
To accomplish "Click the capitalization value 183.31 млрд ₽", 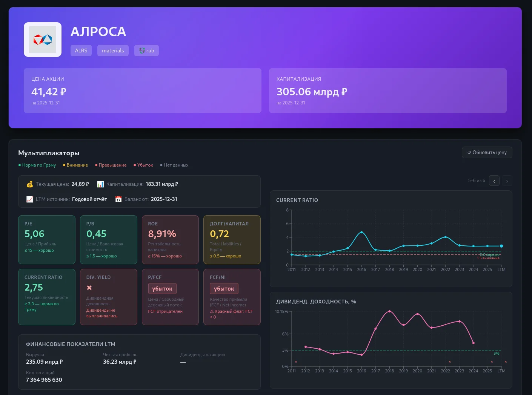I will click(x=162, y=184).
